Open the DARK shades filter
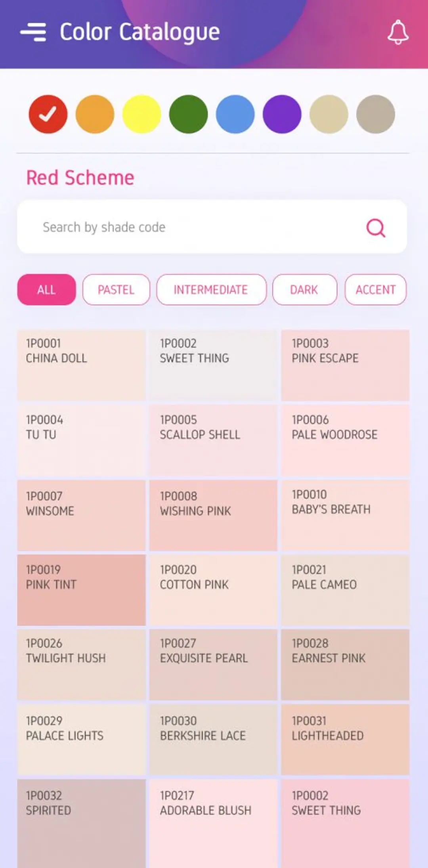 coord(304,290)
